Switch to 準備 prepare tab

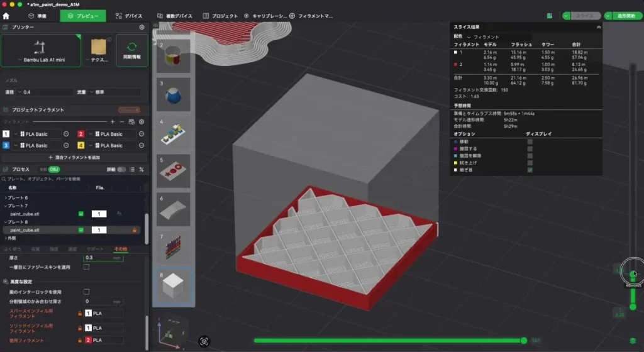(x=37, y=16)
